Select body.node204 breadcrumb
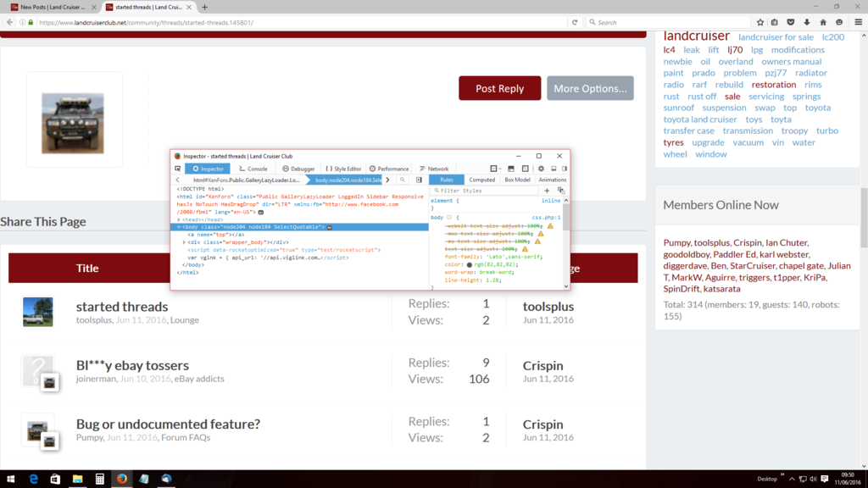 (x=348, y=180)
